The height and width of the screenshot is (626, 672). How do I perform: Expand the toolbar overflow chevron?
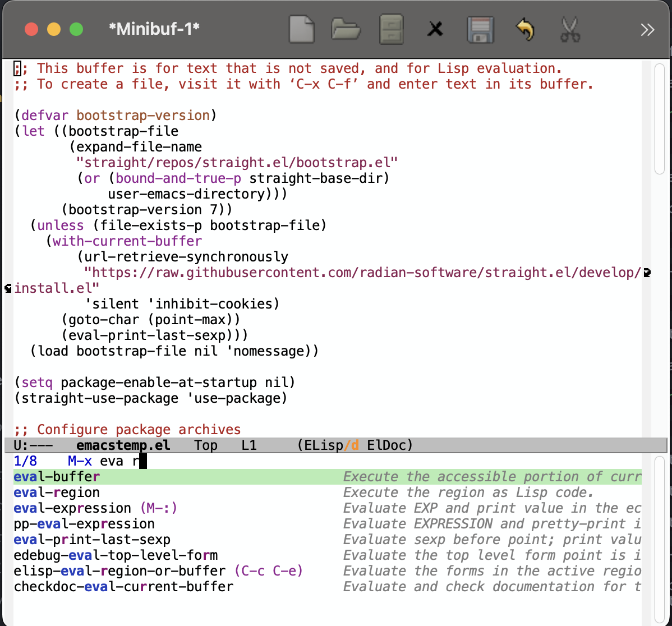coord(647,30)
